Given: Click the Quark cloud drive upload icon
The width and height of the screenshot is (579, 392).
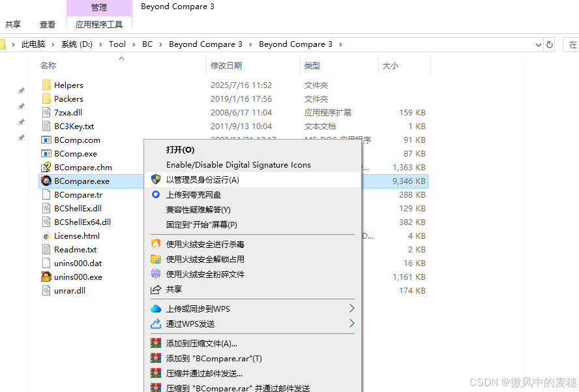Looking at the screenshot, I should click(x=156, y=194).
